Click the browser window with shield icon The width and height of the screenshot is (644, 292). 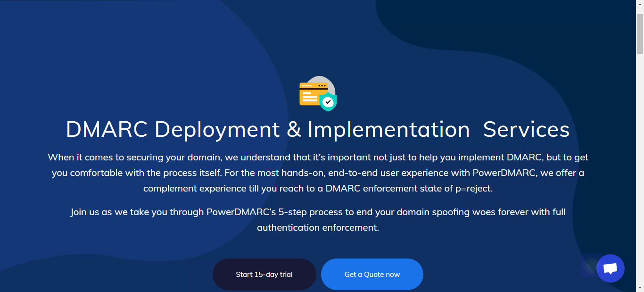point(318,93)
